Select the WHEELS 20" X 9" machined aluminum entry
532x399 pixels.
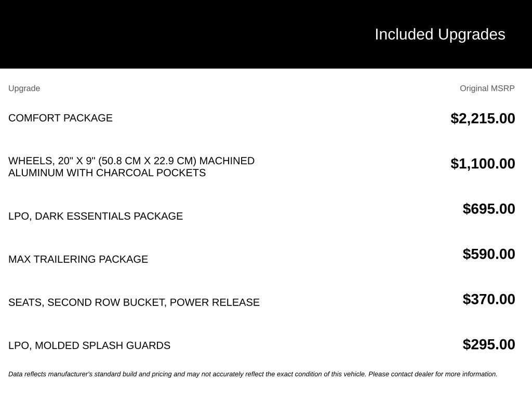(131, 167)
